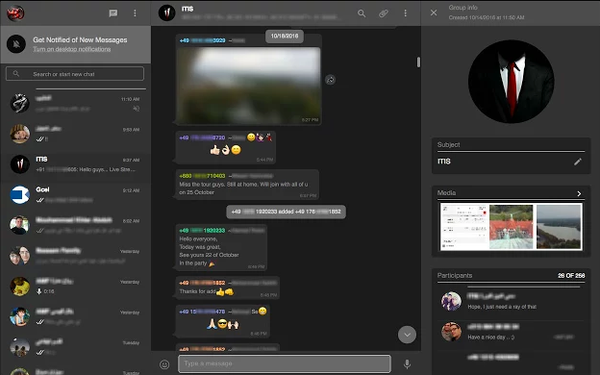Image resolution: width=600 pixels, height=375 pixels.
Task: Edit the group subject with pencil icon
Action: click(577, 162)
